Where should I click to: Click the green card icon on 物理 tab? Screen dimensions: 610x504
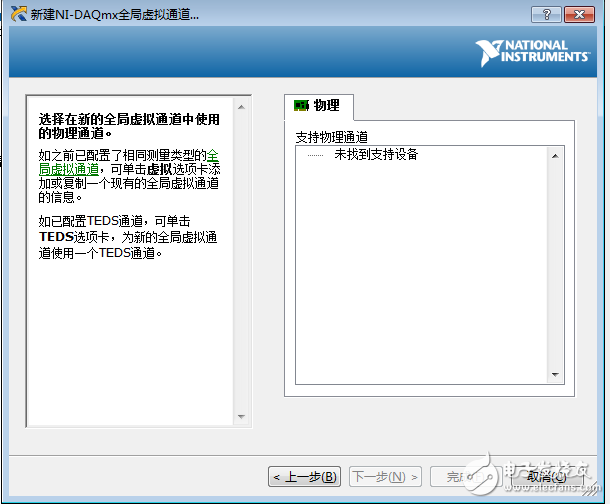[x=301, y=106]
